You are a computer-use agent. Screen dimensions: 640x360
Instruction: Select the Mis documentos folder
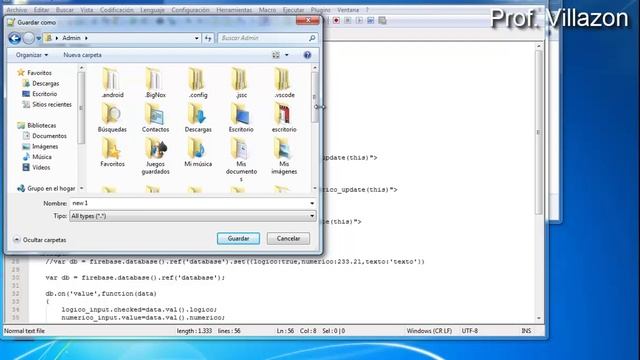pyautogui.click(x=241, y=159)
